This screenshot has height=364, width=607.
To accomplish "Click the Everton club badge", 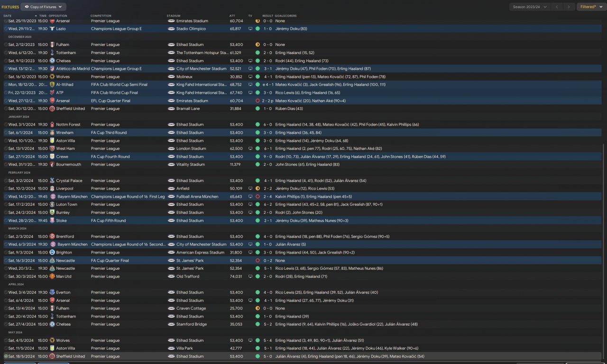I will (52, 292).
